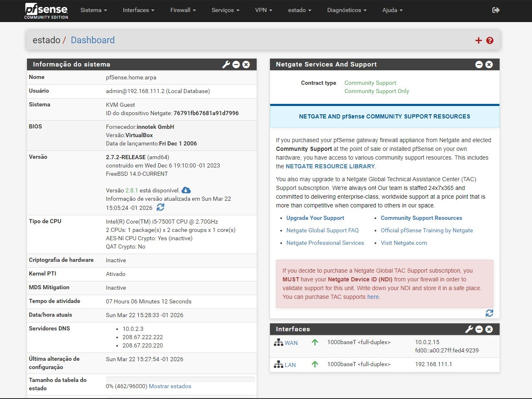
Task: Collapse the Netgate Services And Support panel
Action: (479, 64)
